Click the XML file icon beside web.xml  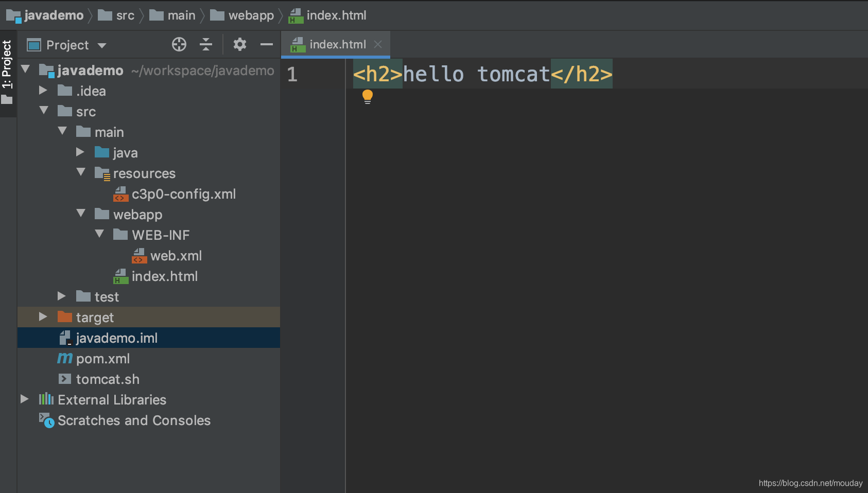point(139,255)
